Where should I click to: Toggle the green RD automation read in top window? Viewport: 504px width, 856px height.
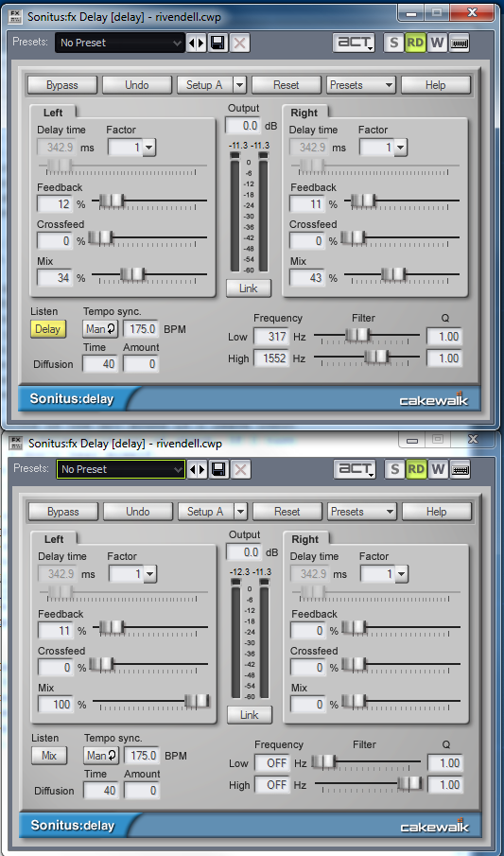(415, 43)
